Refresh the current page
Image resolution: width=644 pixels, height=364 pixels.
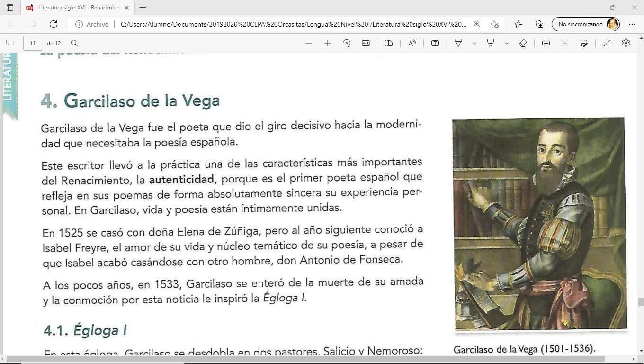point(54,24)
